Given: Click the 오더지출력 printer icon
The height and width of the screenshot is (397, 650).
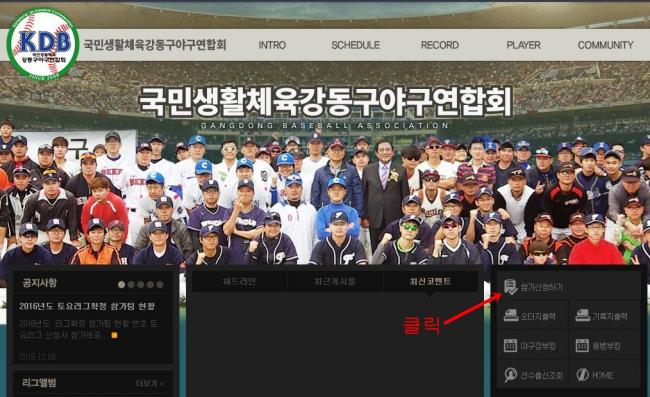Looking at the screenshot, I should point(511,316).
